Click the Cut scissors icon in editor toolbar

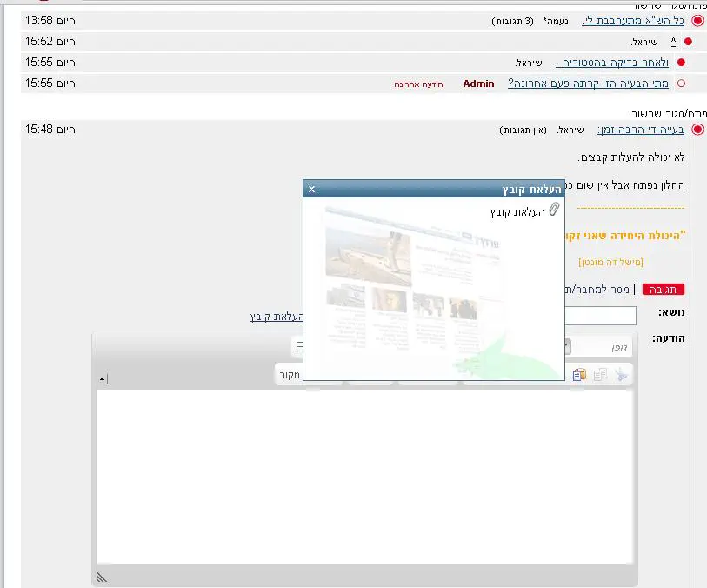(620, 374)
